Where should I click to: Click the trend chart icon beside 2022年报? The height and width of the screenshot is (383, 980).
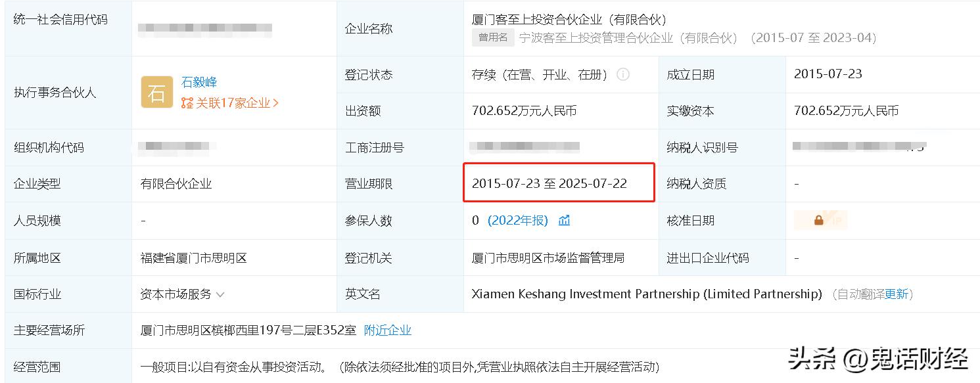tap(563, 221)
